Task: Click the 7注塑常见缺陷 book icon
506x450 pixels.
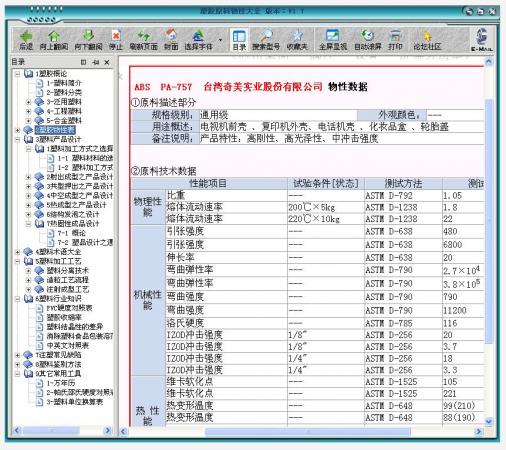Action: click(x=28, y=355)
